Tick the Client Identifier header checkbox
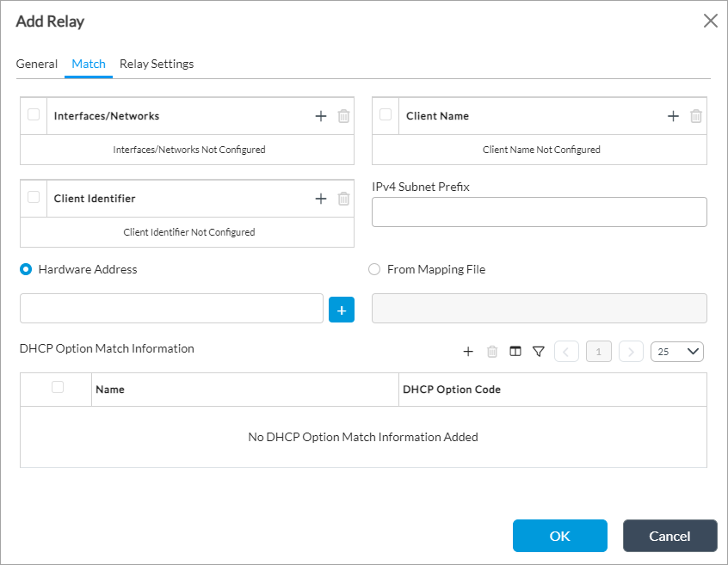Viewport: 728px width, 565px height. pyautogui.click(x=34, y=197)
